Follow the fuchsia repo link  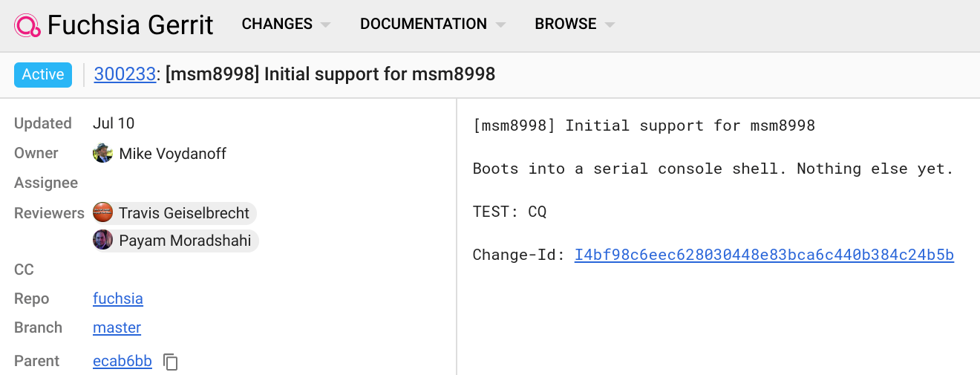click(x=118, y=299)
